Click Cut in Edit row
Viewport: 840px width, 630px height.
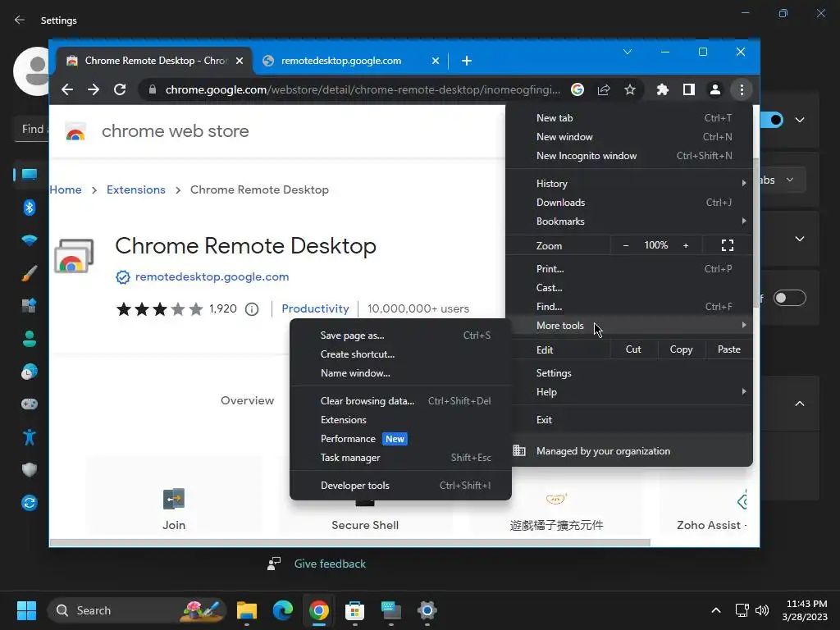point(633,349)
